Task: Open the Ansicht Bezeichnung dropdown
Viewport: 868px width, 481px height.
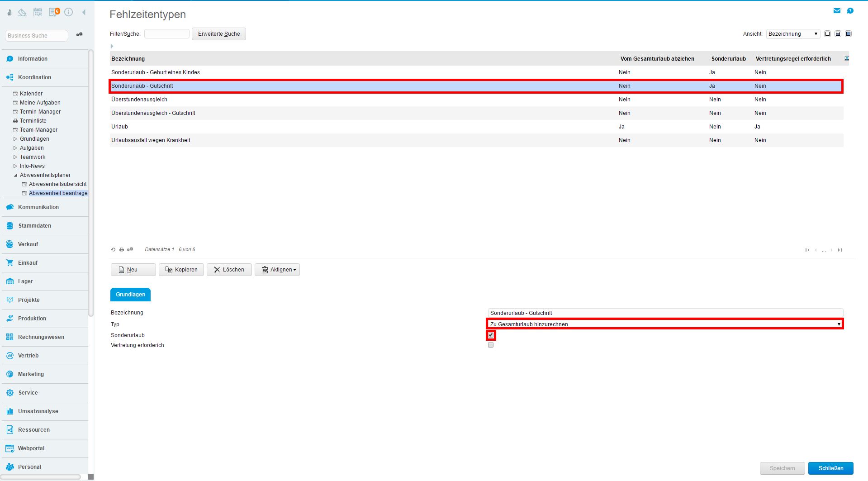Action: [793, 34]
